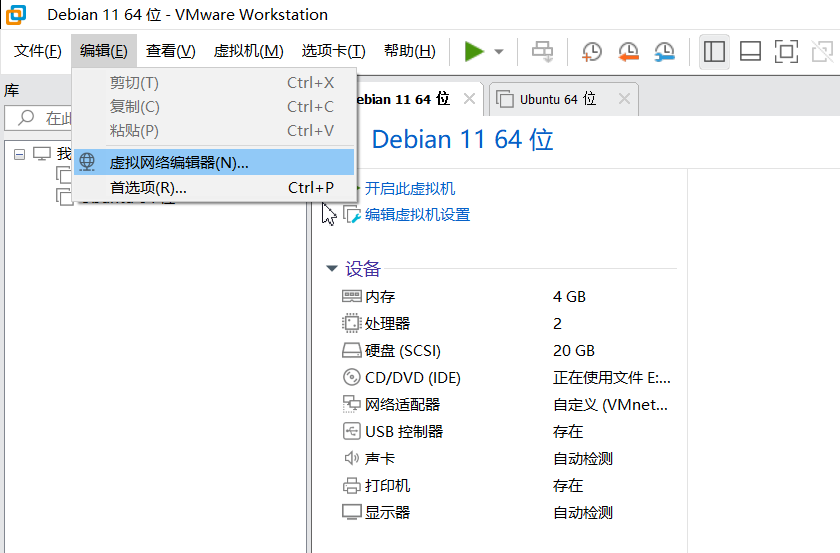Viewport: 840px width, 553px height.
Task: Click the hard disk SCSI icon
Action: click(x=351, y=350)
